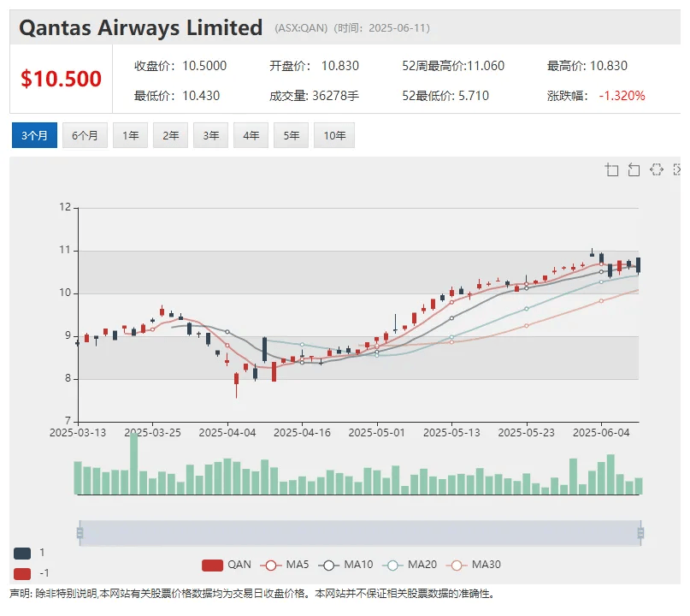Click the left data zoom slider handle
Screen dimensions: 690x616
80,533
